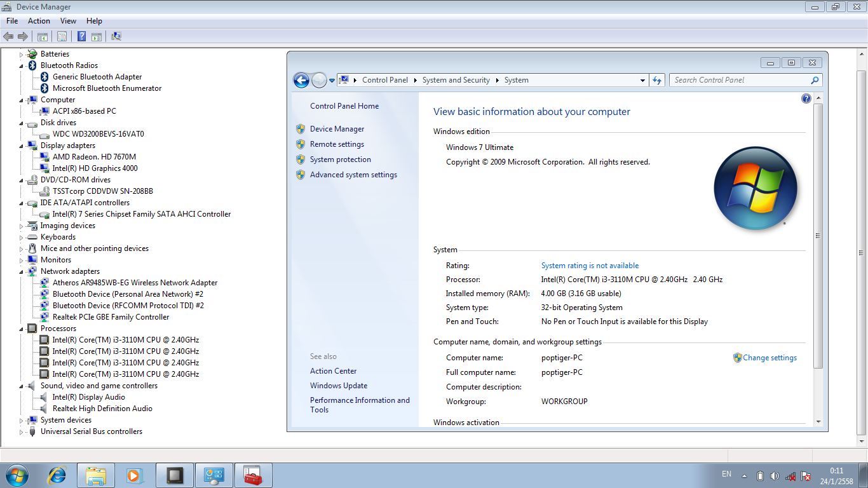The height and width of the screenshot is (488, 868).
Task: Open Properties from the Device Manager toolbar
Action: 62,36
